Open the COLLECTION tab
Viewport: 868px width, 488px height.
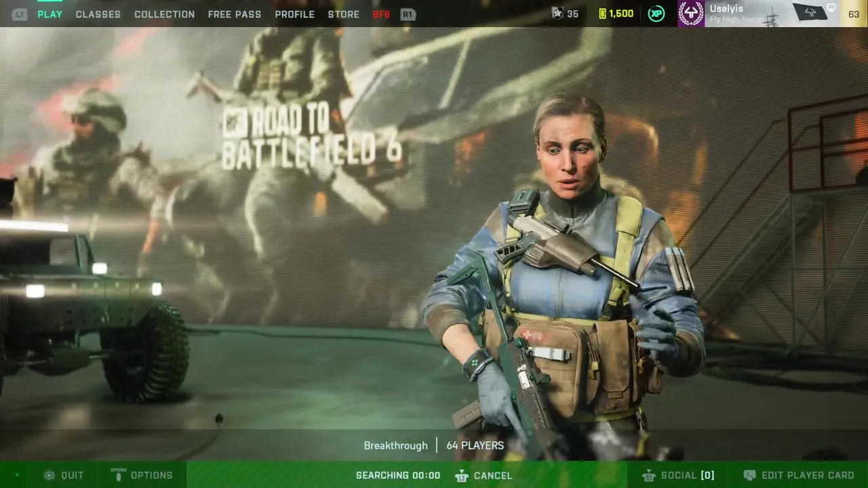pyautogui.click(x=164, y=14)
